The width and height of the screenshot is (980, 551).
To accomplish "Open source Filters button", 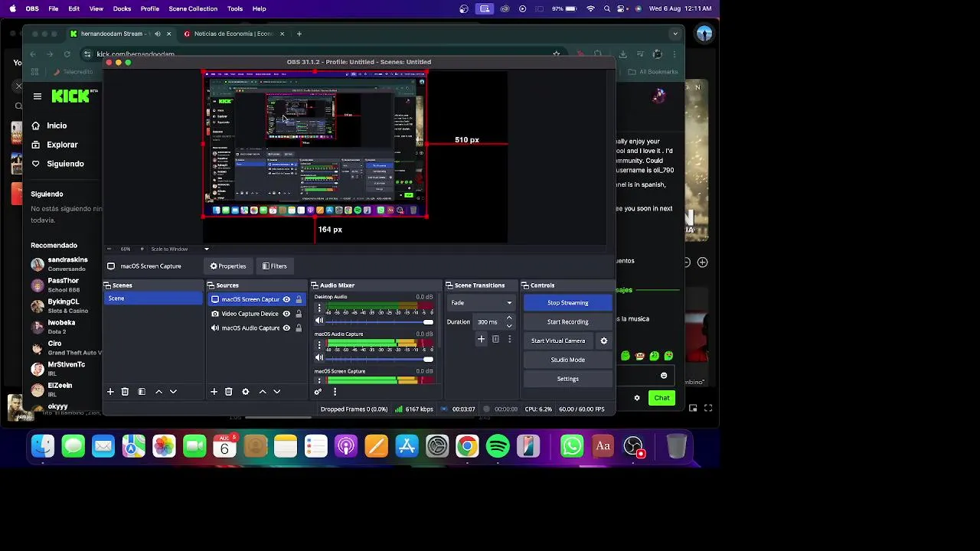I will tap(274, 266).
